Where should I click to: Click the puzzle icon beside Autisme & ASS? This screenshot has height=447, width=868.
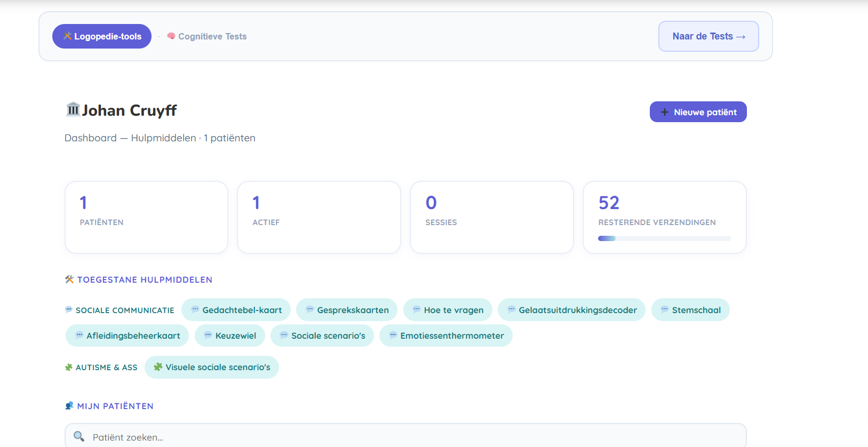[x=69, y=367]
